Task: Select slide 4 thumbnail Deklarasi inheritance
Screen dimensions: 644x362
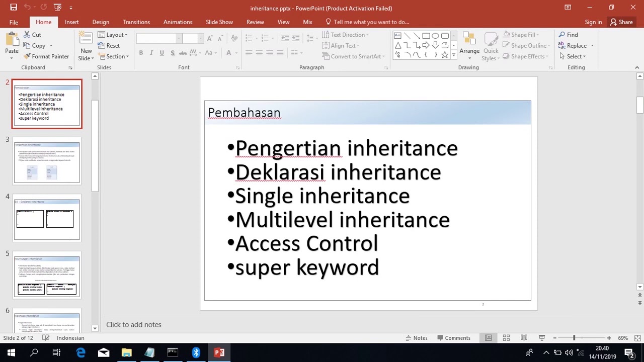Action: (47, 218)
